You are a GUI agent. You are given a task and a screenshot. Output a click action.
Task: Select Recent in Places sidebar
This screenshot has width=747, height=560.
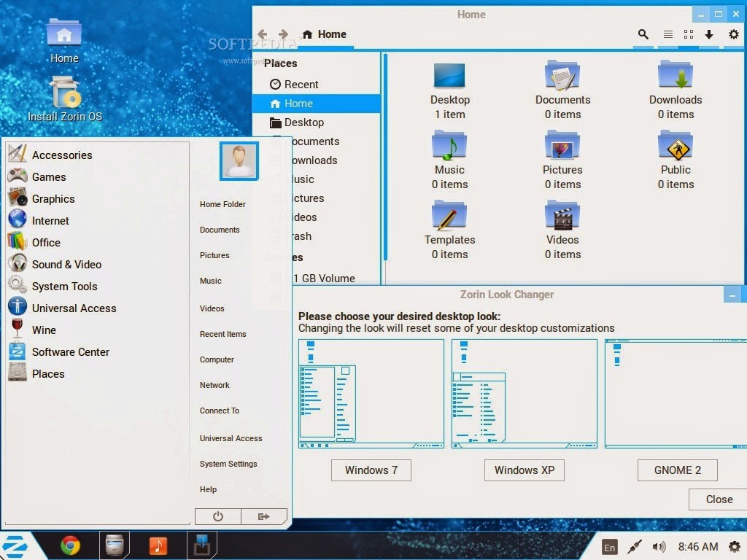tap(317, 85)
